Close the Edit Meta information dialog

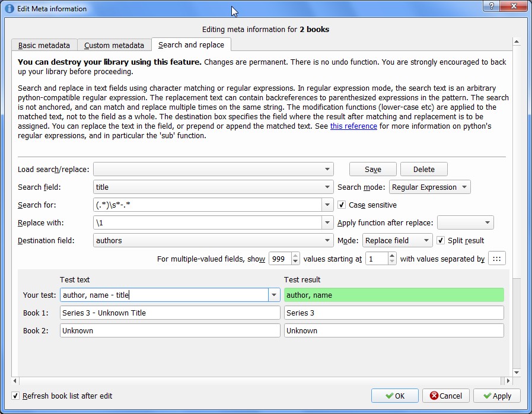514,6
